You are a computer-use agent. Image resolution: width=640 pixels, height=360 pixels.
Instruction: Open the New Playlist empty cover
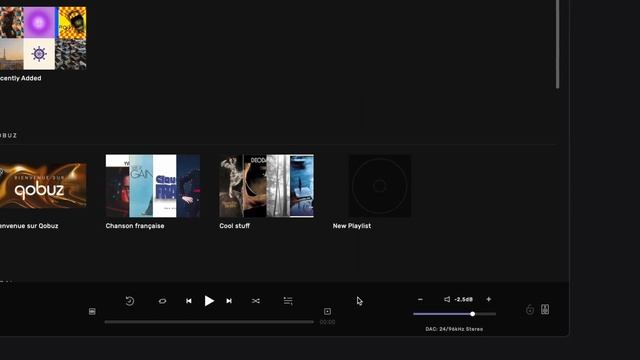[x=380, y=186]
